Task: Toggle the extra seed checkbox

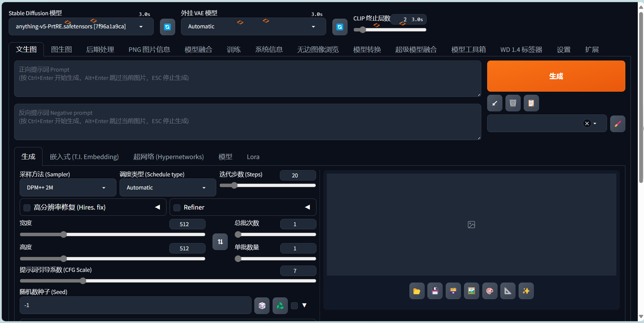Action: [x=294, y=306]
